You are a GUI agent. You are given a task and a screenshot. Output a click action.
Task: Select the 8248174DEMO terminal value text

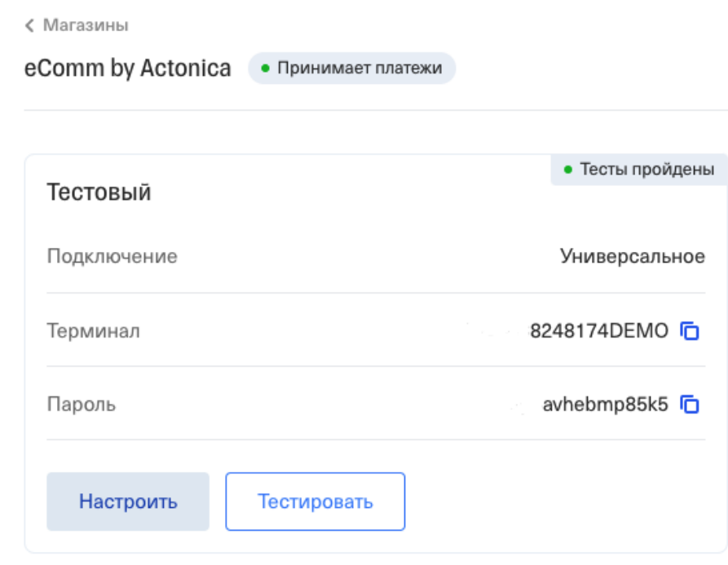tap(598, 331)
